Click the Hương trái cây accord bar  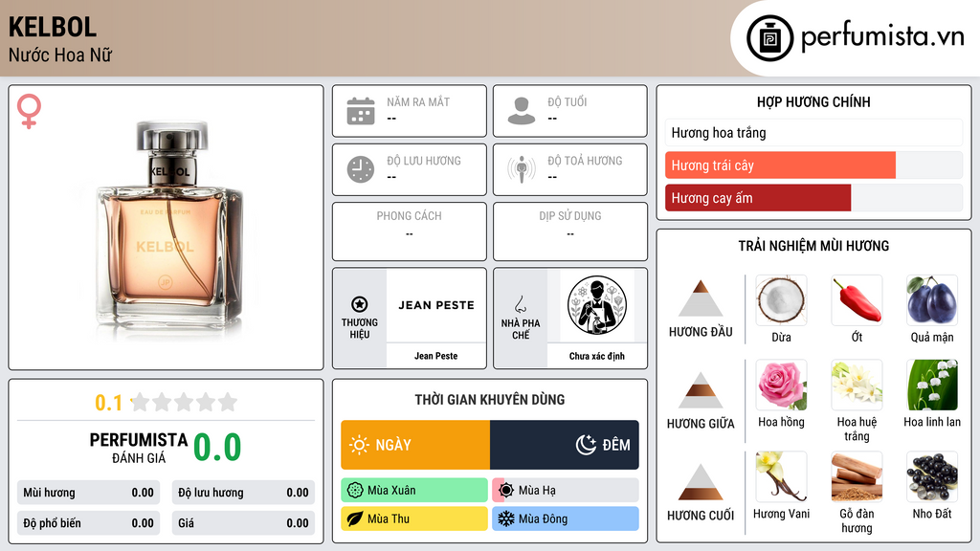click(813, 165)
